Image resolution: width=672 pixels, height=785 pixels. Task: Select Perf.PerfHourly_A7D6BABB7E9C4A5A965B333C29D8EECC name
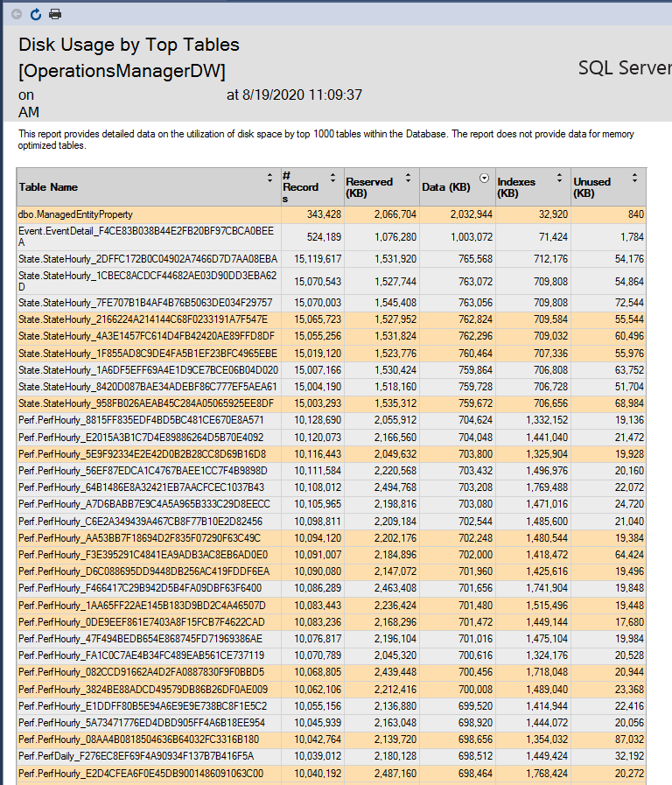tap(144, 503)
